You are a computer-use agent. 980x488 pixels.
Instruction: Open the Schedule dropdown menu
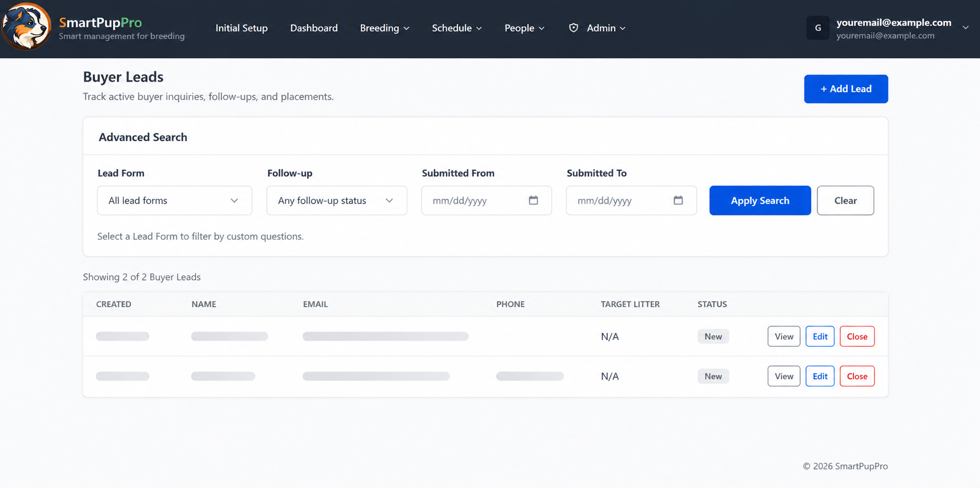tap(456, 28)
